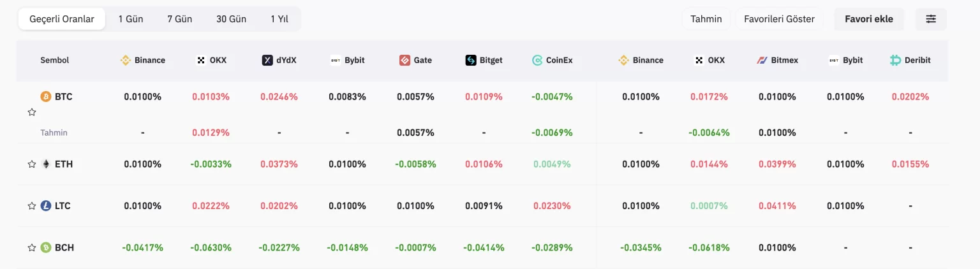Viewport: 980px width, 269px height.
Task: Click the Litecoin coin icon
Action: [45, 206]
